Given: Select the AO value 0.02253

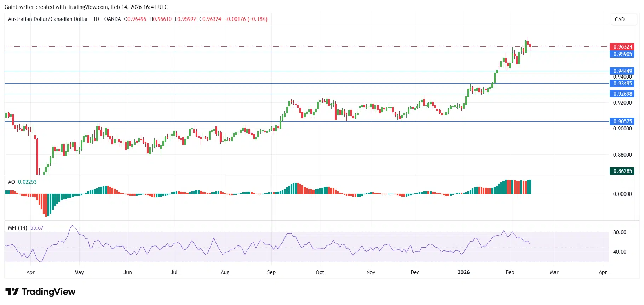Looking at the screenshot, I should (27, 182).
